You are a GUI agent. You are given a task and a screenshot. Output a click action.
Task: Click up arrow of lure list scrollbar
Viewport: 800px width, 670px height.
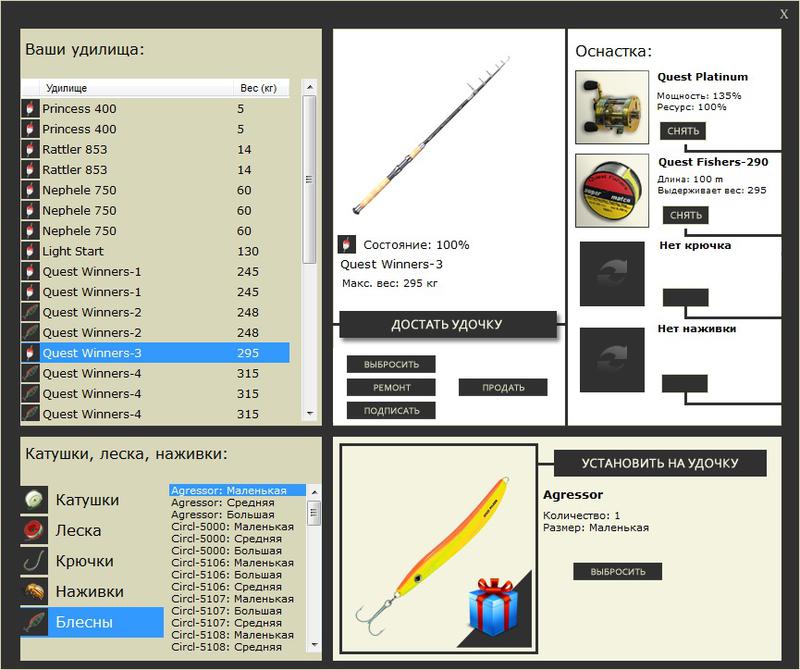click(x=314, y=492)
